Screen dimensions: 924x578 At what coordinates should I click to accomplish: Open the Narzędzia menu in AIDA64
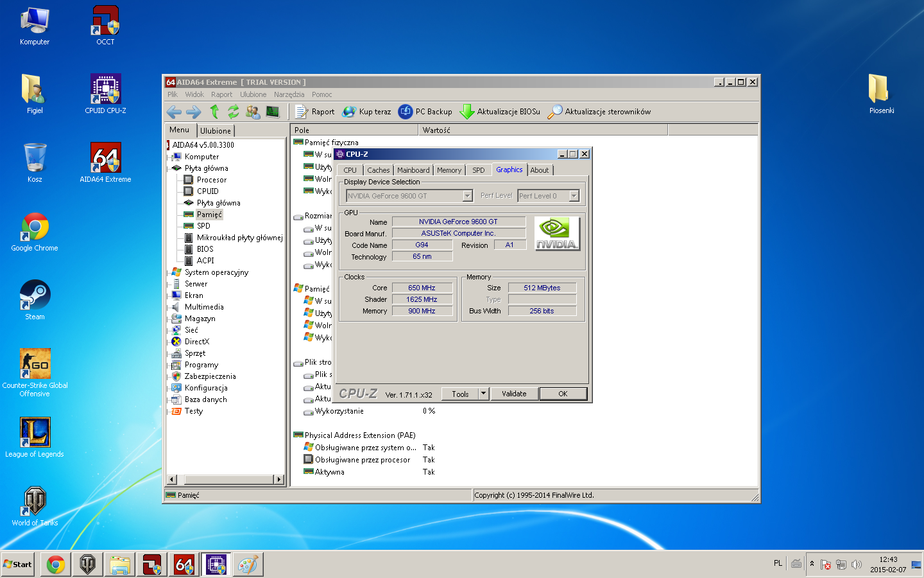289,94
